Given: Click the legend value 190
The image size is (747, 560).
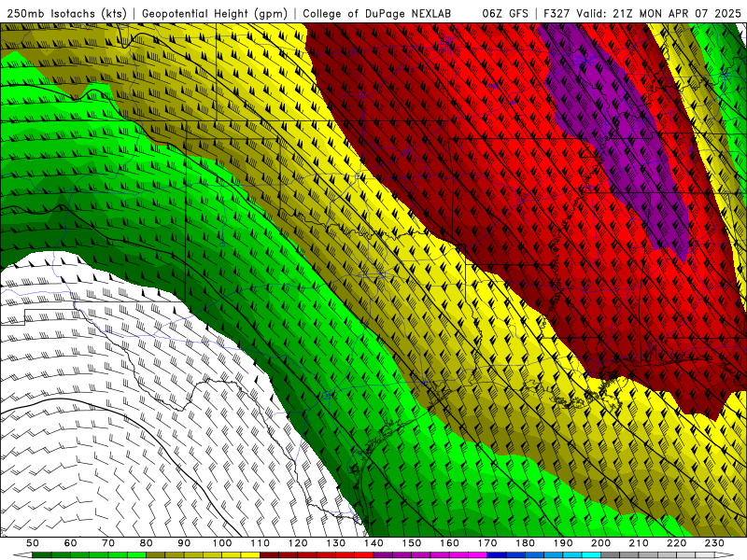Looking at the screenshot, I should pos(563,543).
